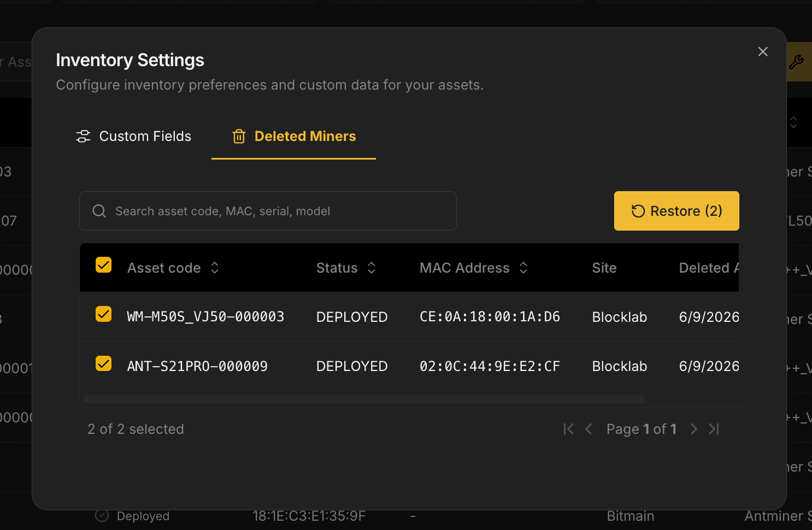Click date 6/9/2026 in WM-M50S row
Image resolution: width=812 pixels, height=530 pixels.
(x=709, y=317)
